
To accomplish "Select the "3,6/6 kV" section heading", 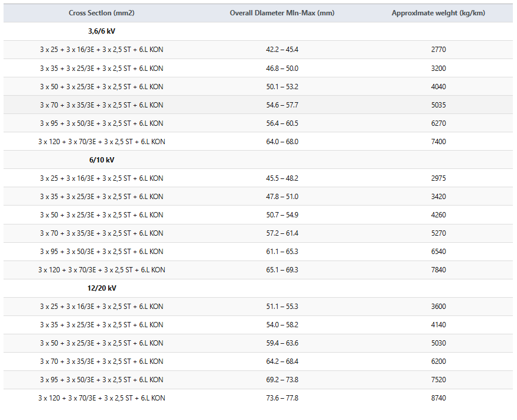I will pyautogui.click(x=102, y=31).
